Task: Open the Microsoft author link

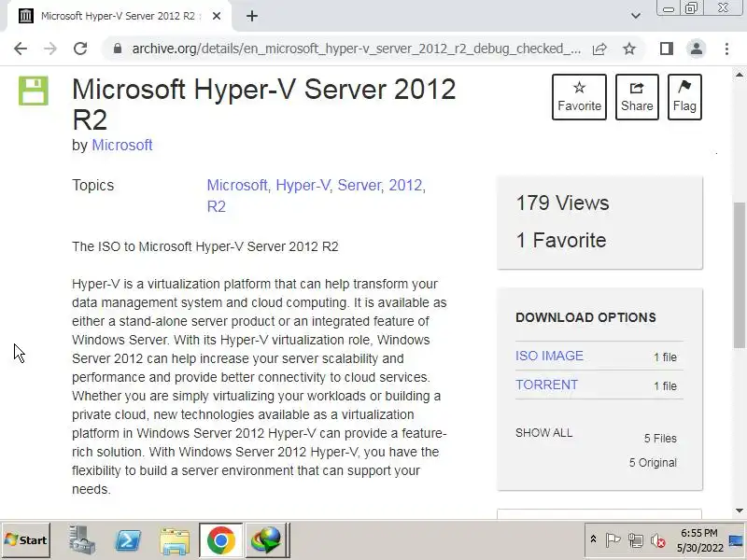Action: (x=122, y=146)
